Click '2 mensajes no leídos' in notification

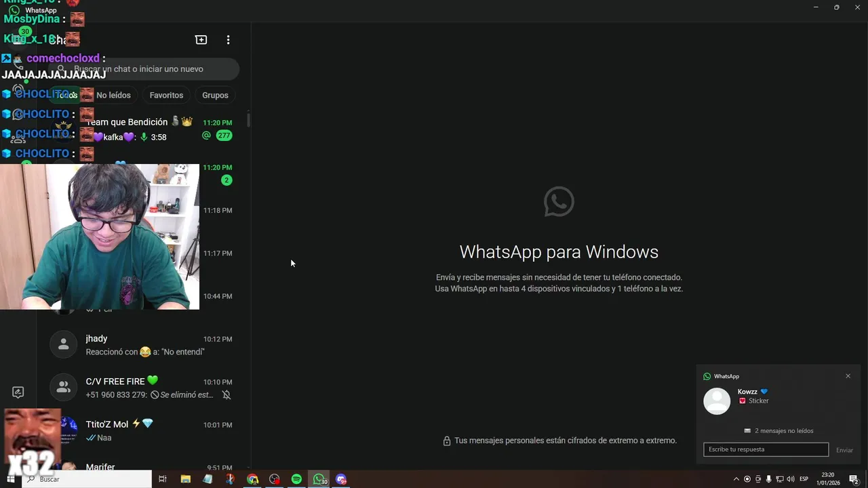click(784, 431)
